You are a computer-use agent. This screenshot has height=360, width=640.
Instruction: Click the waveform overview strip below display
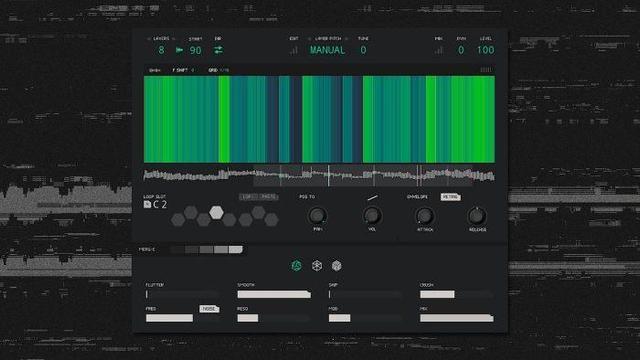[319, 176]
